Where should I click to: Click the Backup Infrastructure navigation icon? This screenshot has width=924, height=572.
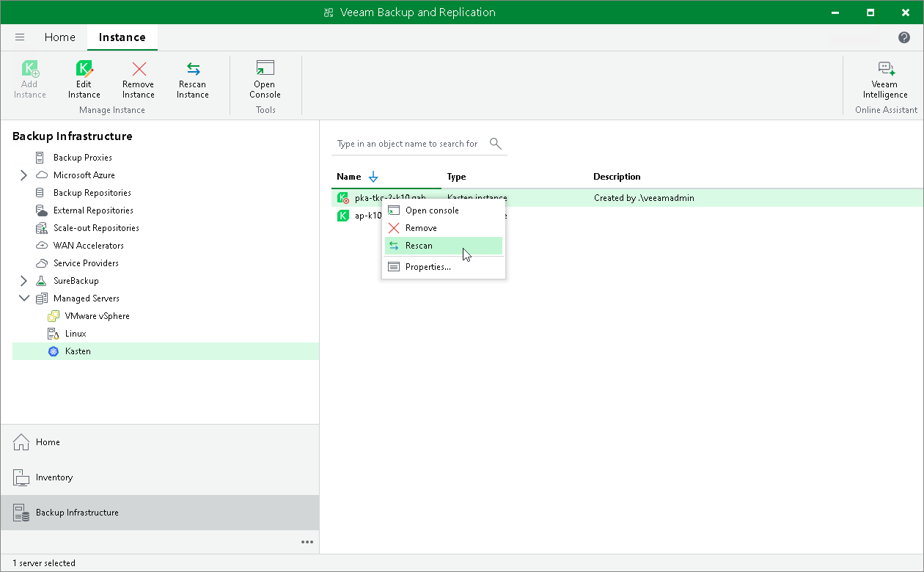[x=21, y=513]
